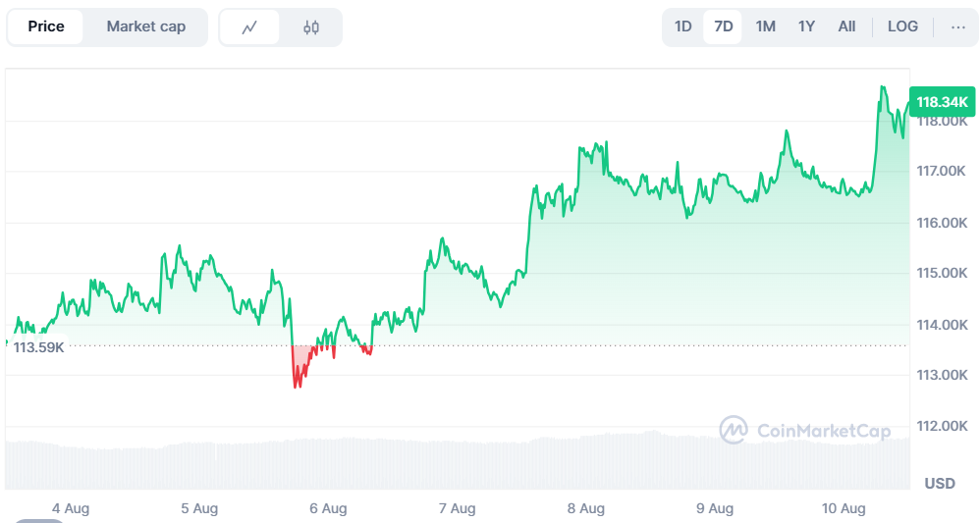Toggle the LOG scale option
This screenshot has width=980, height=523.
pyautogui.click(x=902, y=26)
